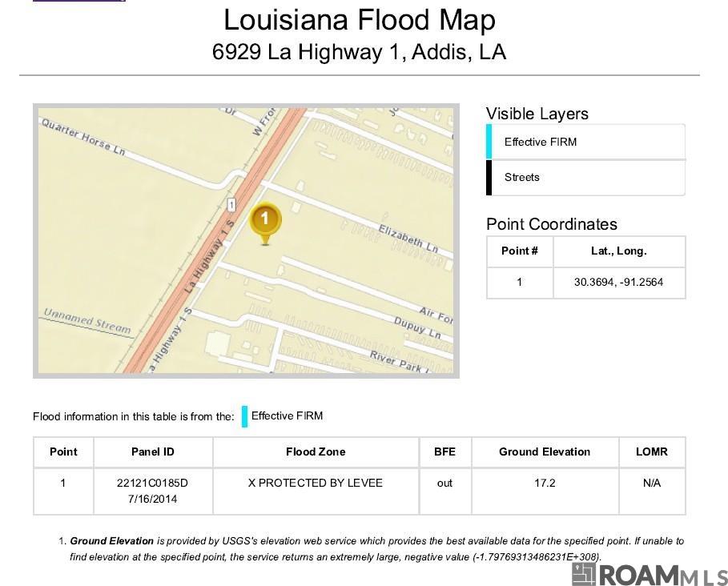Click the Highway 1 route shield on map

pyautogui.click(x=231, y=205)
